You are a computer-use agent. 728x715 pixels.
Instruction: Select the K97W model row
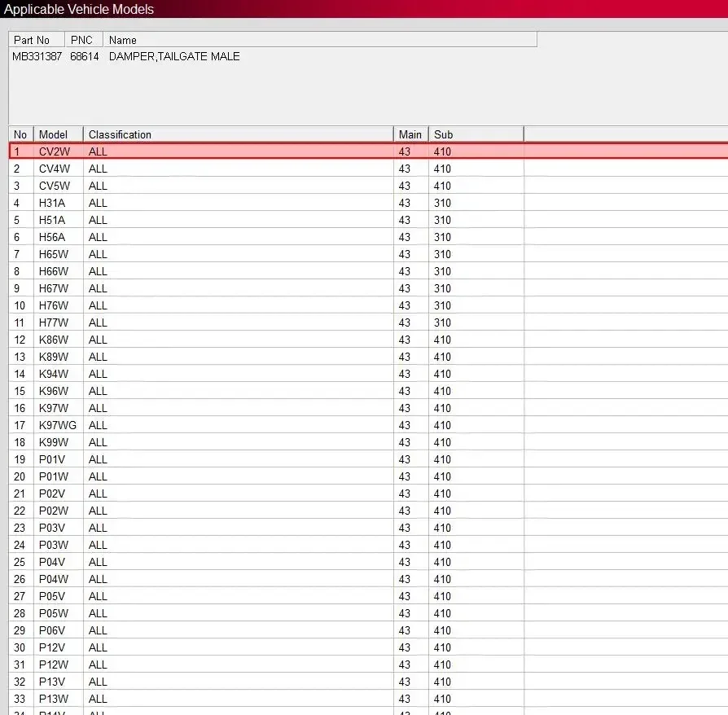tap(369, 408)
